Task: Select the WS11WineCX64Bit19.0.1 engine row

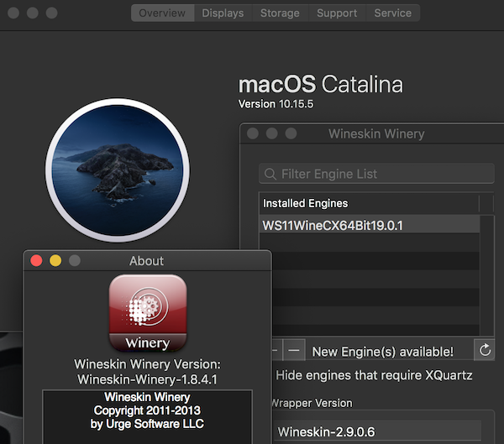Action: coord(370,226)
